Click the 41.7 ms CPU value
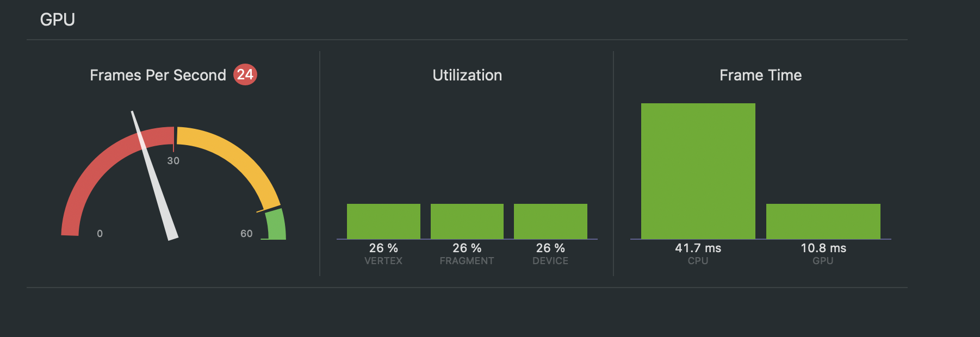The width and height of the screenshot is (980, 337). tap(698, 248)
